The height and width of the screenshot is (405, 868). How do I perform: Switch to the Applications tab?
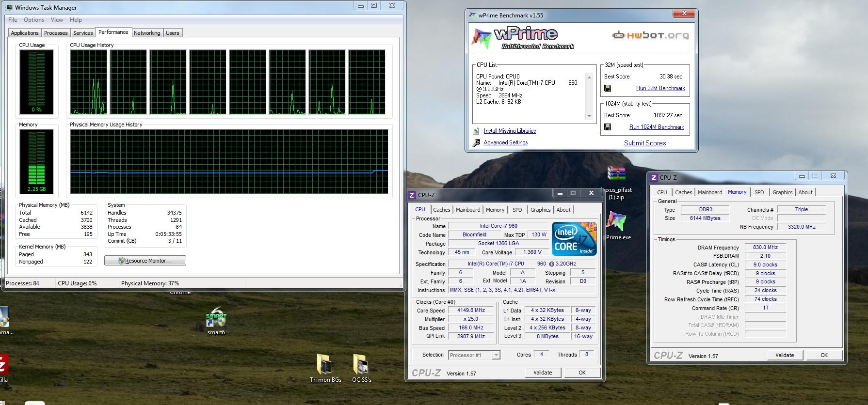coord(25,33)
